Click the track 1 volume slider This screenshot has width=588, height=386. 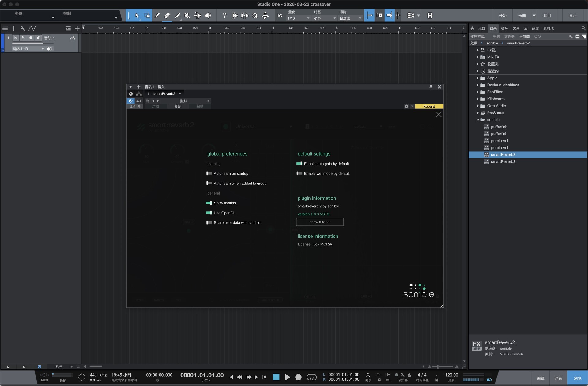tap(32, 44)
